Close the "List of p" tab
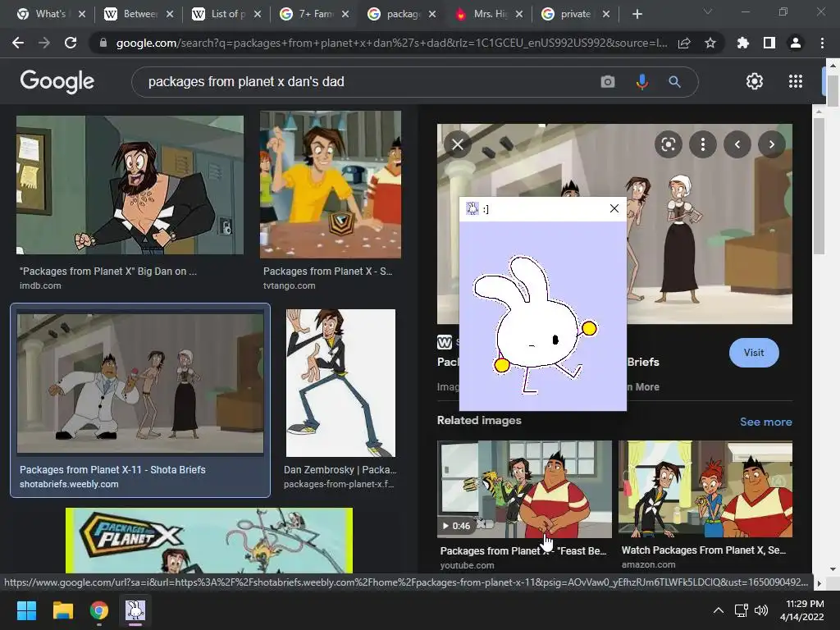The height and width of the screenshot is (630, 840). coord(257,15)
